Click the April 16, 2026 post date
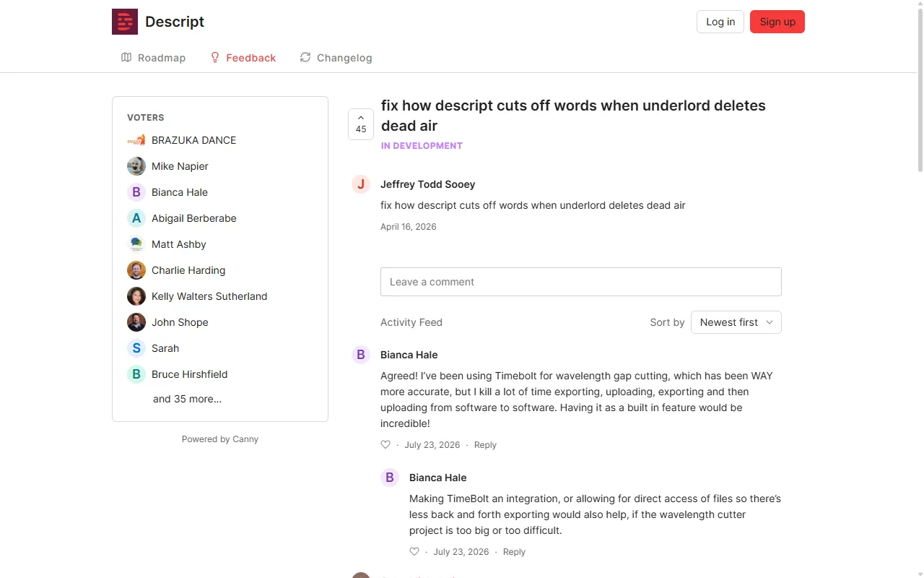The image size is (924, 578). [x=409, y=227]
